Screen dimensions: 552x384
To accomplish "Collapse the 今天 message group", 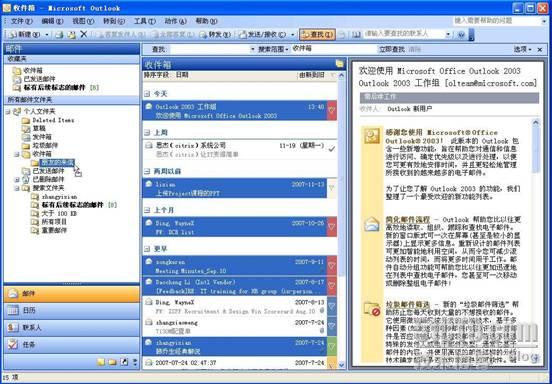I will (x=147, y=94).
